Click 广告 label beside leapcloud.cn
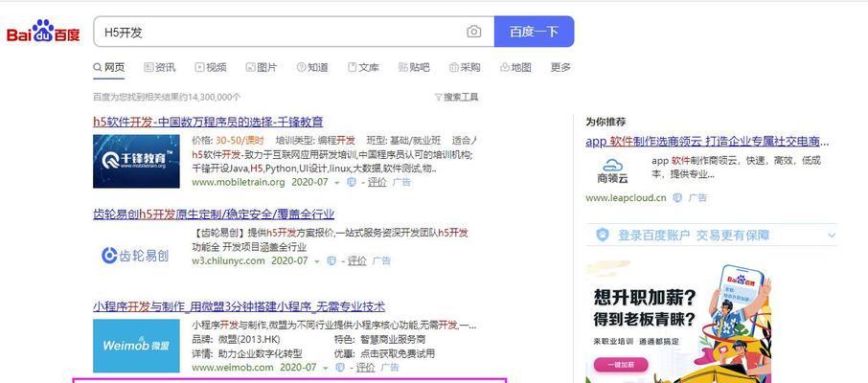The width and height of the screenshot is (868, 383). 697,197
